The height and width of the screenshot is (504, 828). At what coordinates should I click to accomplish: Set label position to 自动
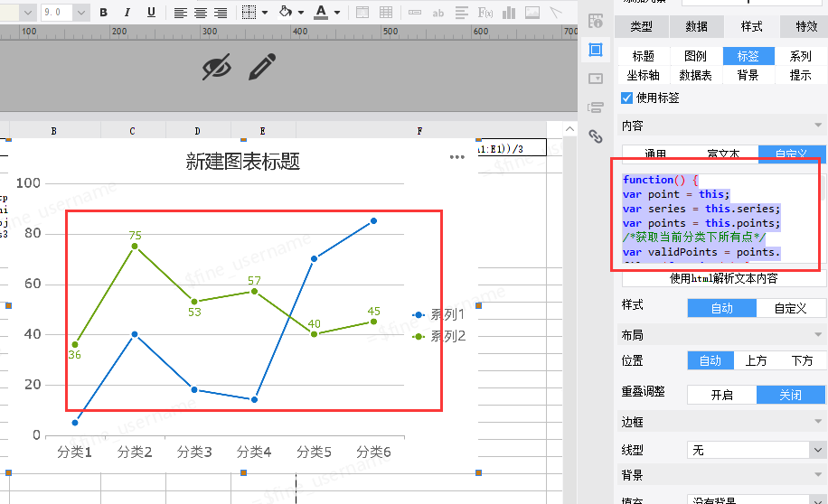[710, 360]
